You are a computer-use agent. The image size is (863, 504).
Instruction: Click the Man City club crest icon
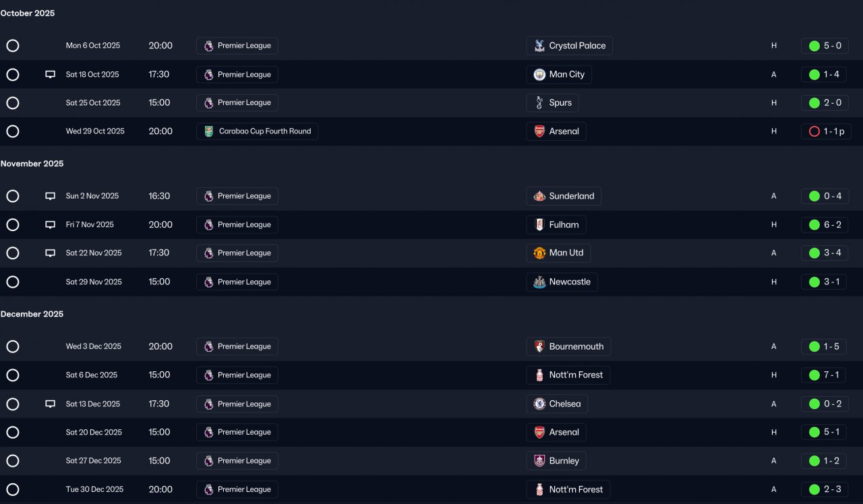click(539, 75)
